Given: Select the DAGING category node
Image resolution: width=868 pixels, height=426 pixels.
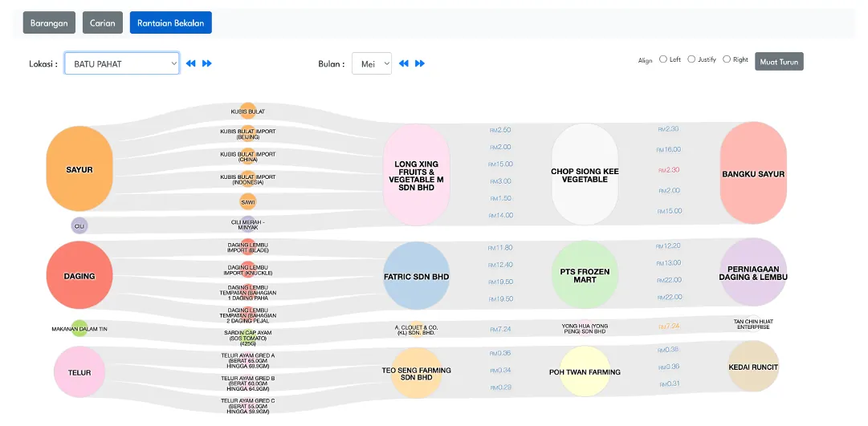Looking at the screenshot, I should (x=79, y=275).
